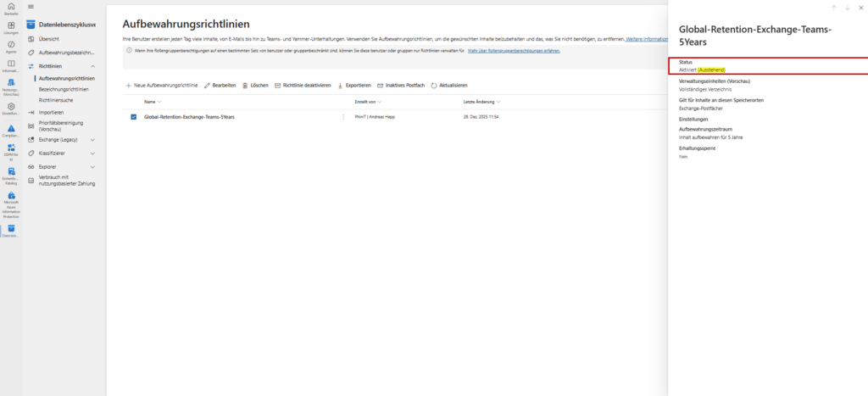The width and height of the screenshot is (868, 396).
Task: Open Einstellungen gear in left rail
Action: [x=11, y=109]
